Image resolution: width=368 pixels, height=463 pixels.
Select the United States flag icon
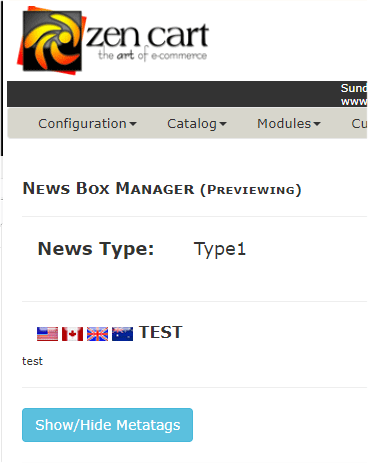click(x=47, y=334)
